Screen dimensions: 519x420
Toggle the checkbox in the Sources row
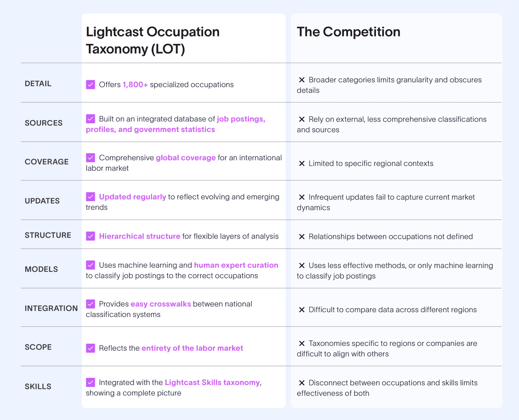click(91, 119)
